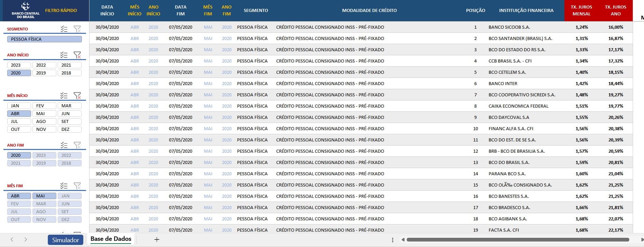Deselect 2020 in the ANO INÍCIO slicer

19,73
